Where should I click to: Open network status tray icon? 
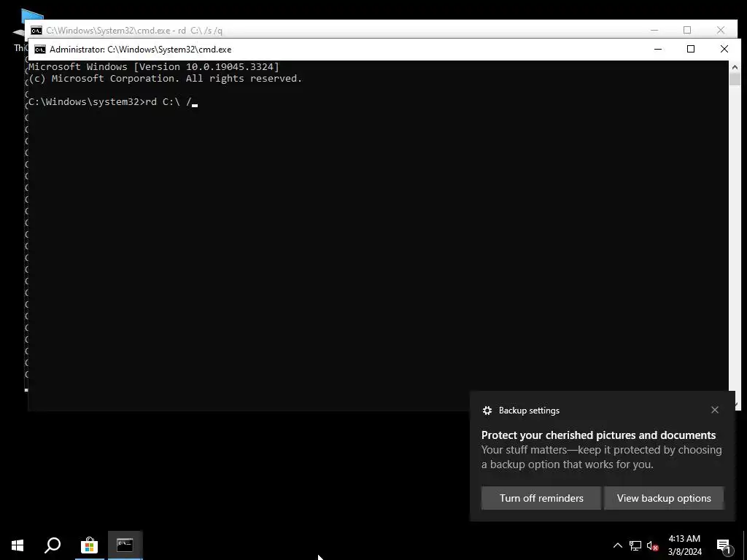[635, 545]
